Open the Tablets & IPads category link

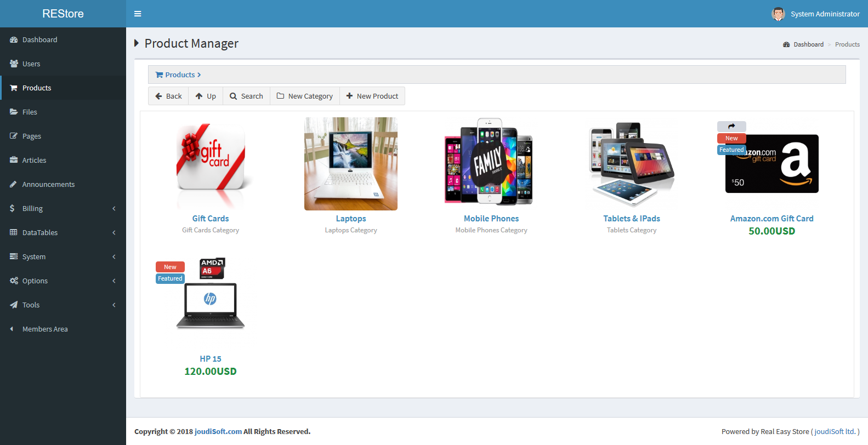(x=632, y=218)
